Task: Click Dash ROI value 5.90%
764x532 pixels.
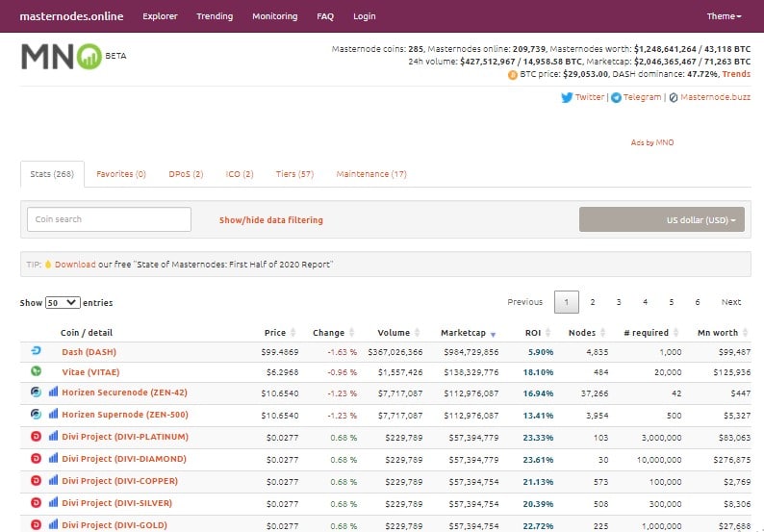Action: click(541, 352)
